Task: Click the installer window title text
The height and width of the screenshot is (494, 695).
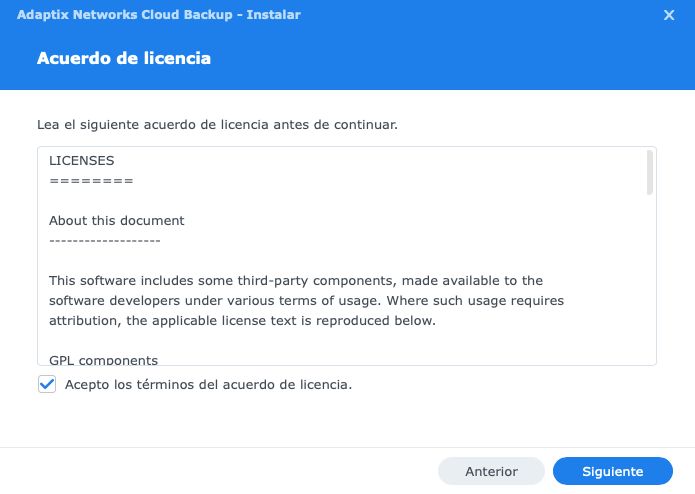Action: coord(159,15)
